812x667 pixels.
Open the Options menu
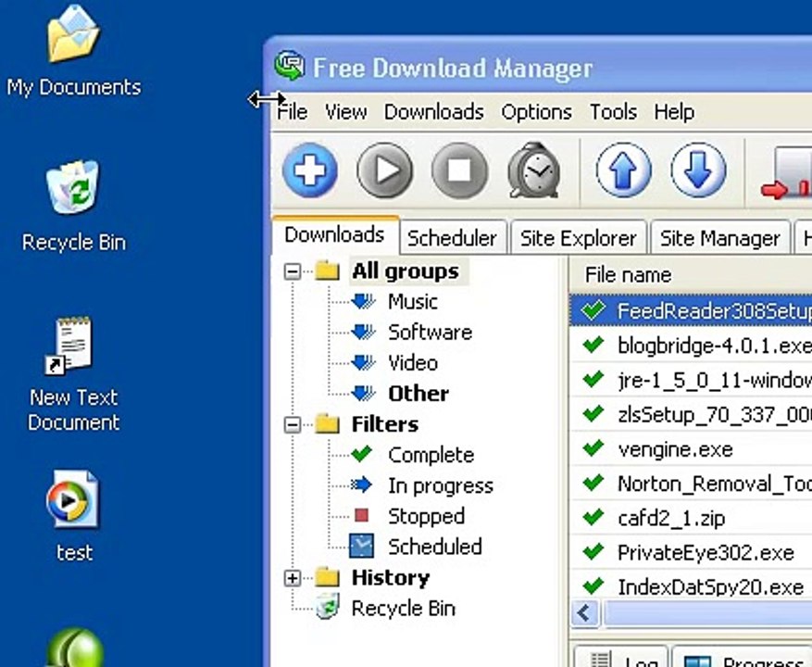(x=536, y=112)
